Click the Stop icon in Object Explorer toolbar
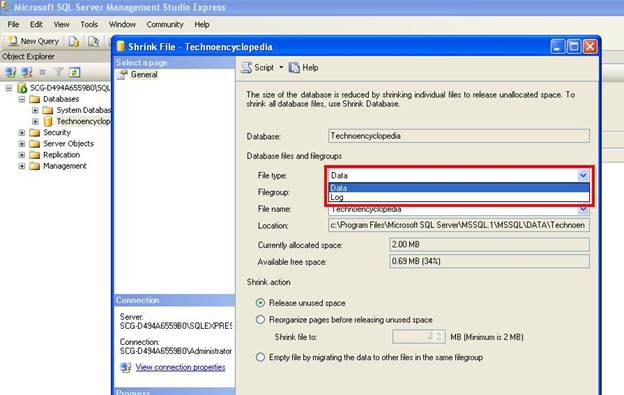This screenshot has height=395, width=624. point(43,72)
